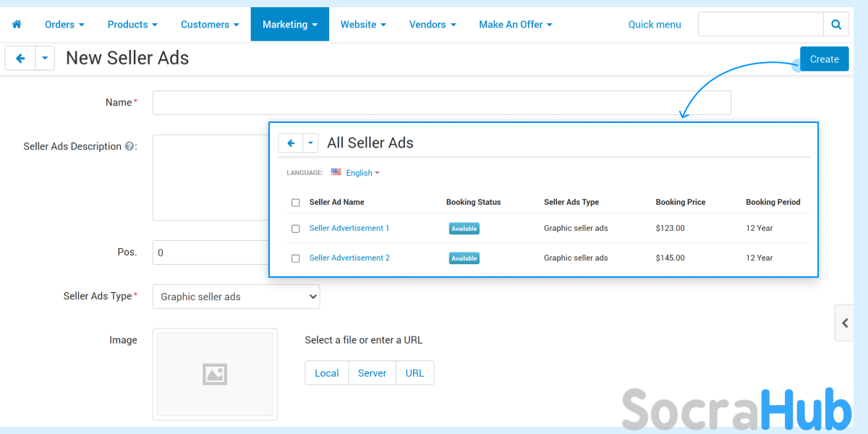Click the home icon in navbar
This screenshot has width=868, height=434.
17,25
